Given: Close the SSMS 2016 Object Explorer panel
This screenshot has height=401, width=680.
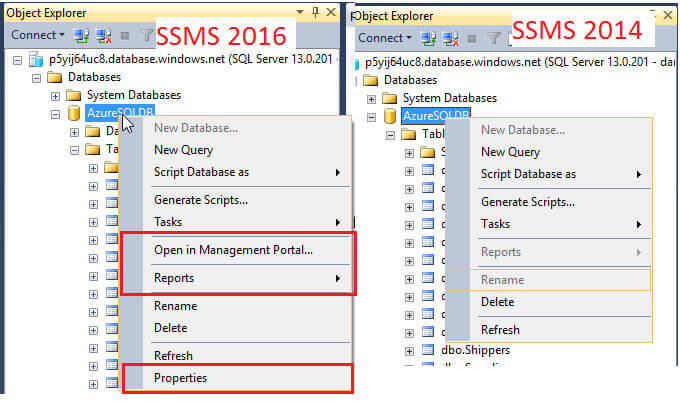Looking at the screenshot, I should click(331, 12).
